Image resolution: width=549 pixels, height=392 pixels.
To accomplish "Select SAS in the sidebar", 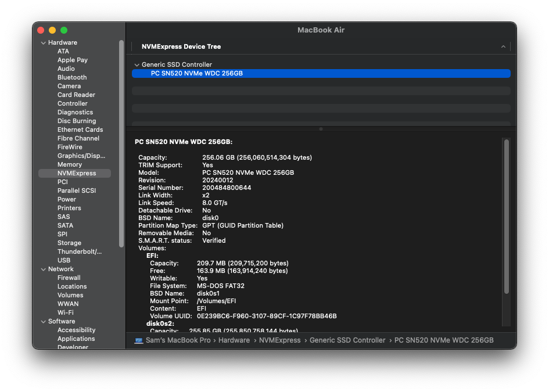I will 64,217.
